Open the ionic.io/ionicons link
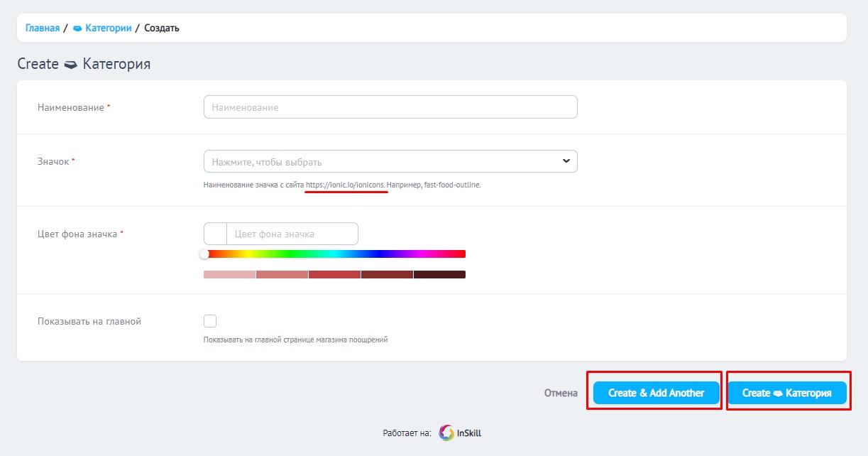 pos(346,185)
